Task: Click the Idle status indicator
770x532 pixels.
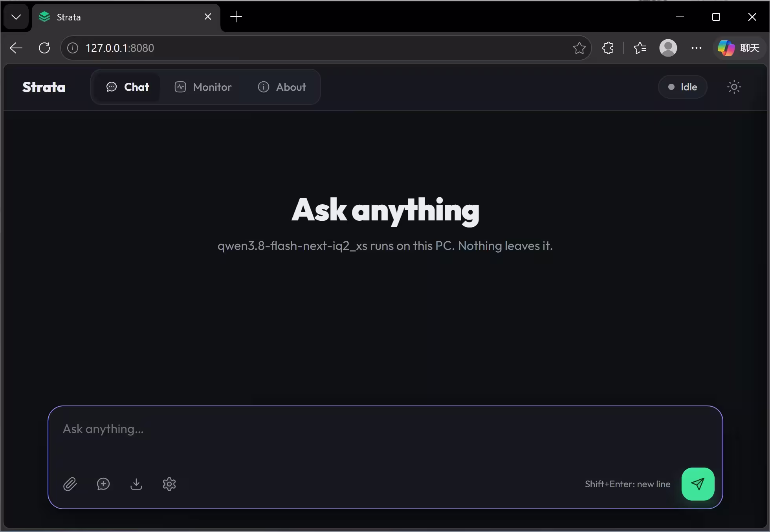Action: click(x=683, y=87)
